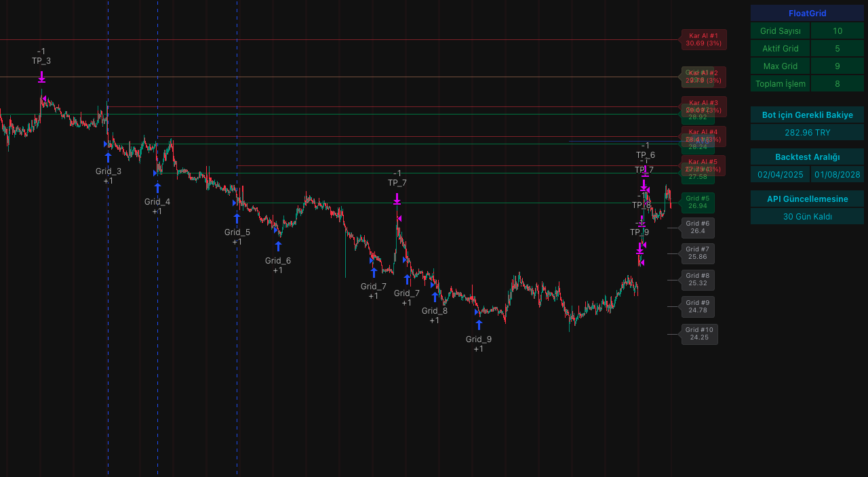
Task: Select the Aktif Grid label cell
Action: coord(780,49)
